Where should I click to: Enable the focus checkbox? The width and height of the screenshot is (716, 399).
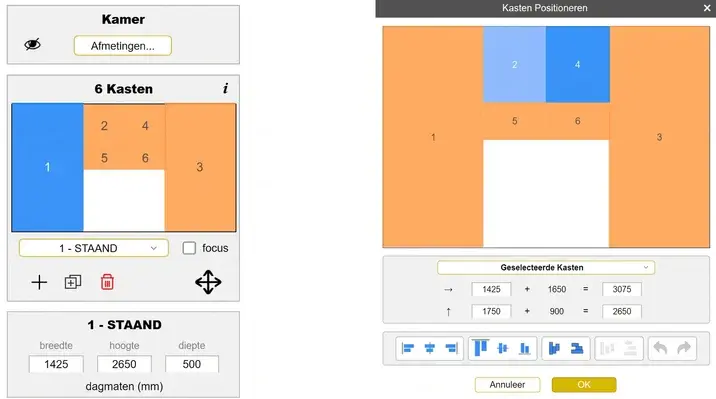[189, 248]
